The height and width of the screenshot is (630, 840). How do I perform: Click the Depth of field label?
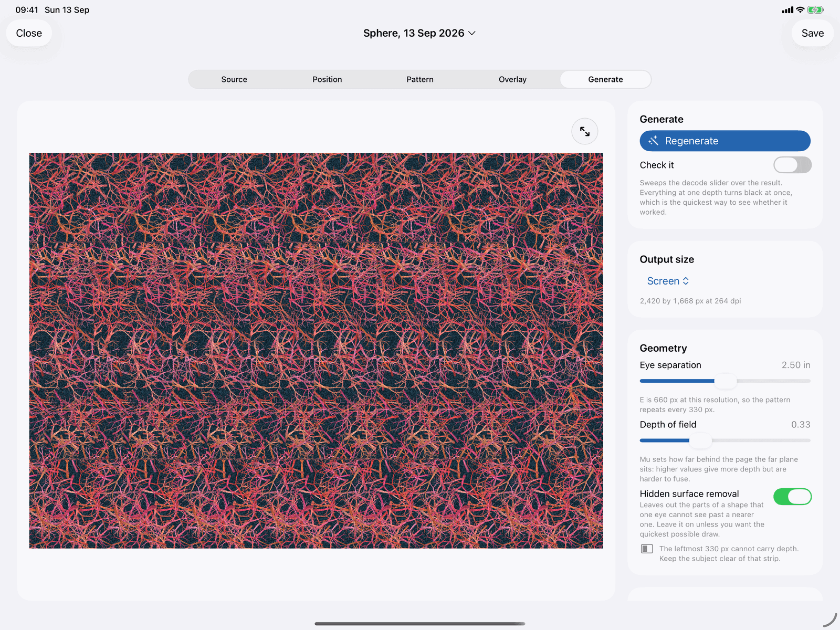[x=668, y=424]
